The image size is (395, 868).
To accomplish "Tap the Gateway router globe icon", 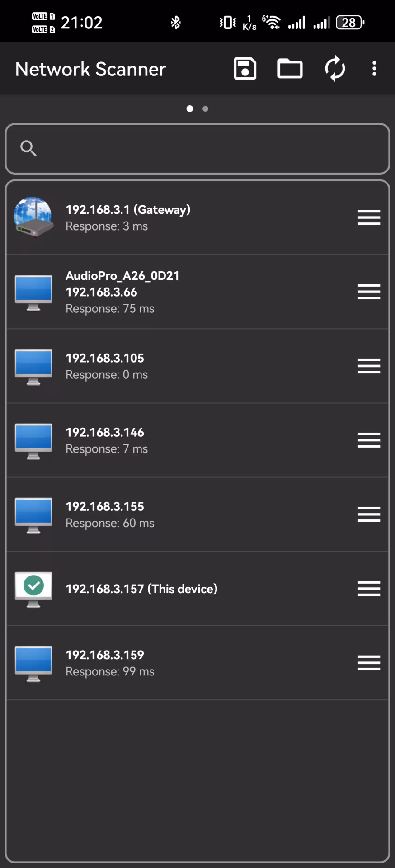I will (x=33, y=217).
